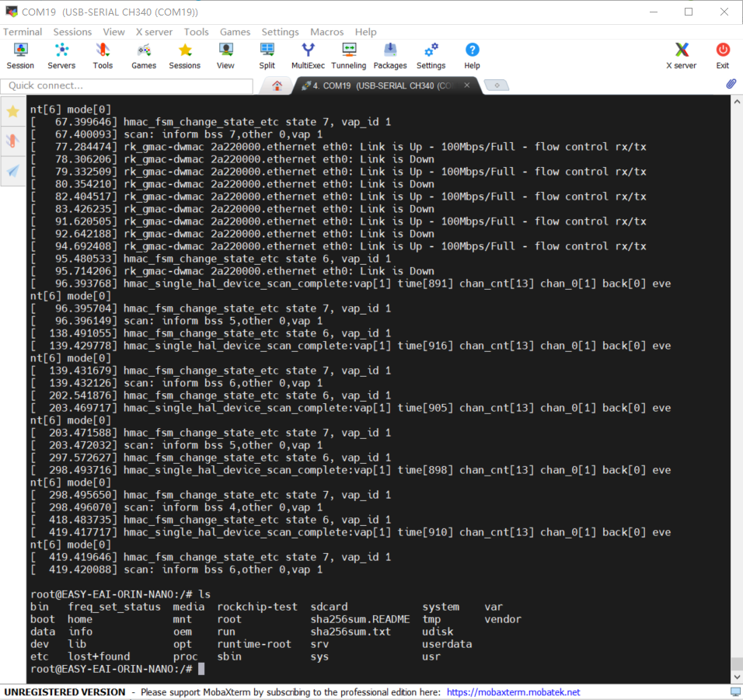Image resolution: width=743 pixels, height=700 pixels.
Task: Open the X server menu
Action: click(x=154, y=32)
